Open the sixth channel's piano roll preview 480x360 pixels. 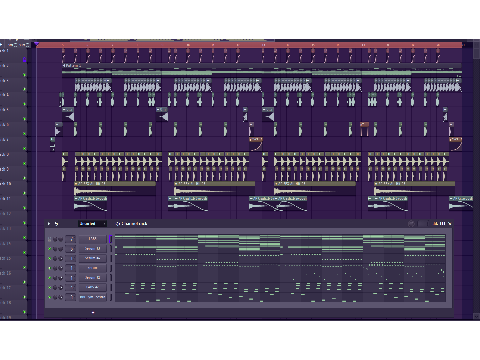[x=280, y=287]
